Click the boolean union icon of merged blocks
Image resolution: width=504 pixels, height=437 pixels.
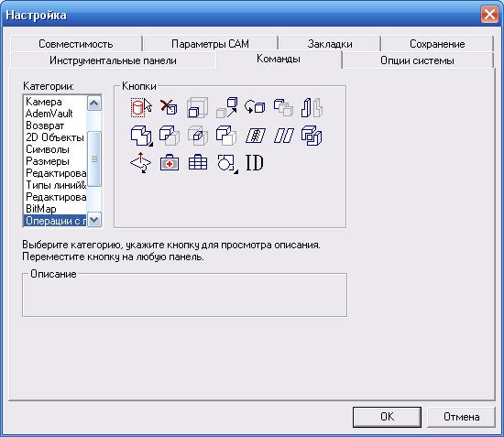141,136
